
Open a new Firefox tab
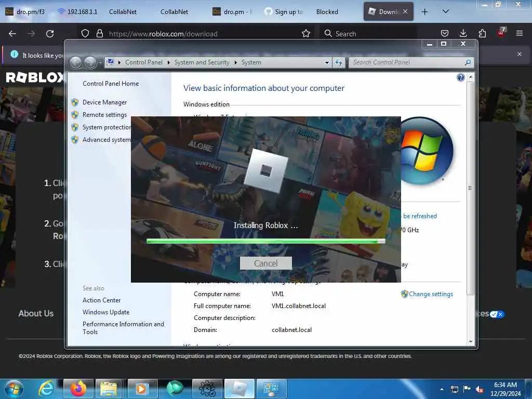424,12
